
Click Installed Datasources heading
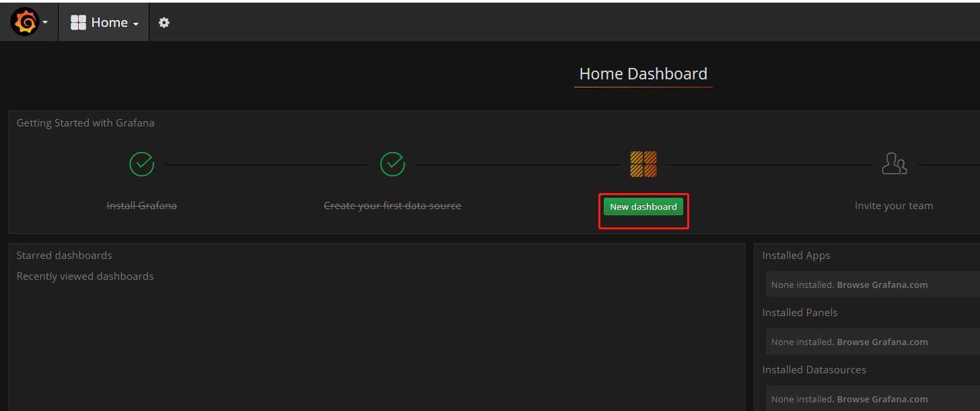point(814,370)
